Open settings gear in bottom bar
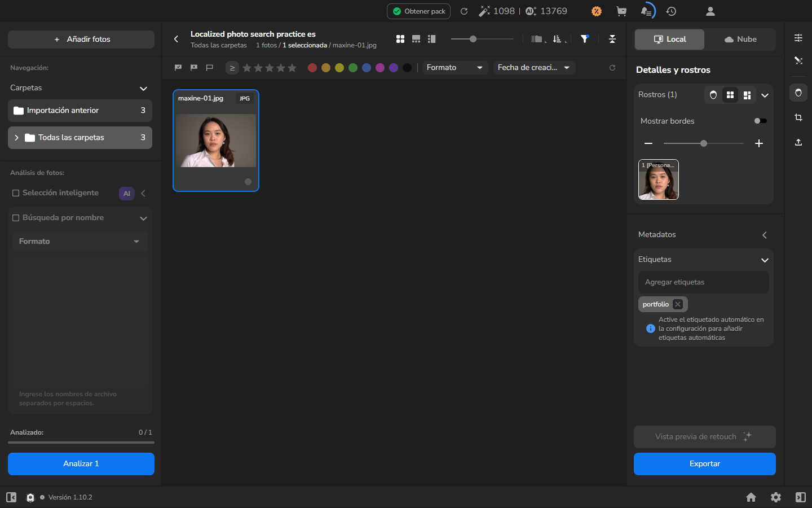 [x=776, y=497]
